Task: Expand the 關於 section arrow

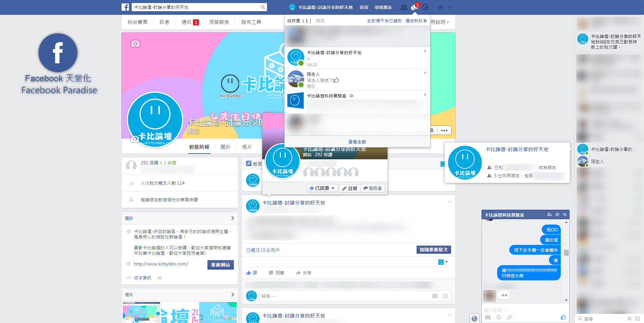Action: tap(232, 218)
